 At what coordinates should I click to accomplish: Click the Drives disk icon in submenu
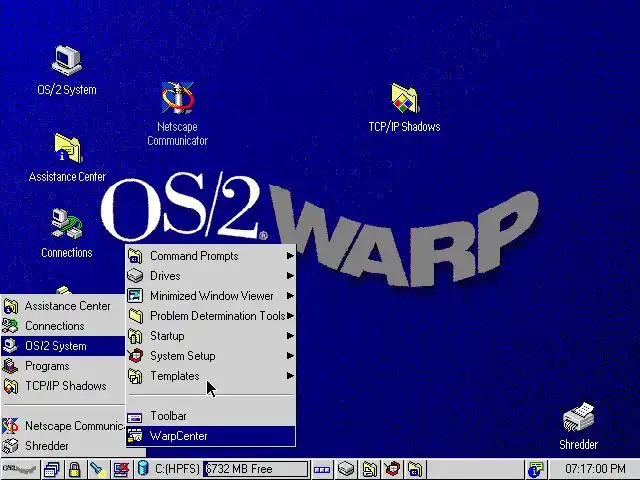point(135,276)
